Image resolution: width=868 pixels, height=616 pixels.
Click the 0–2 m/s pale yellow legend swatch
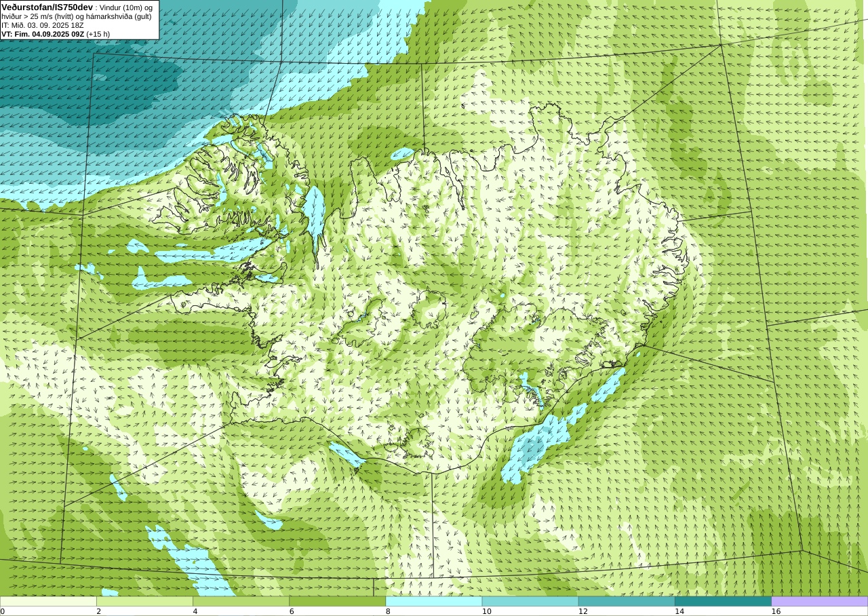click(x=48, y=601)
